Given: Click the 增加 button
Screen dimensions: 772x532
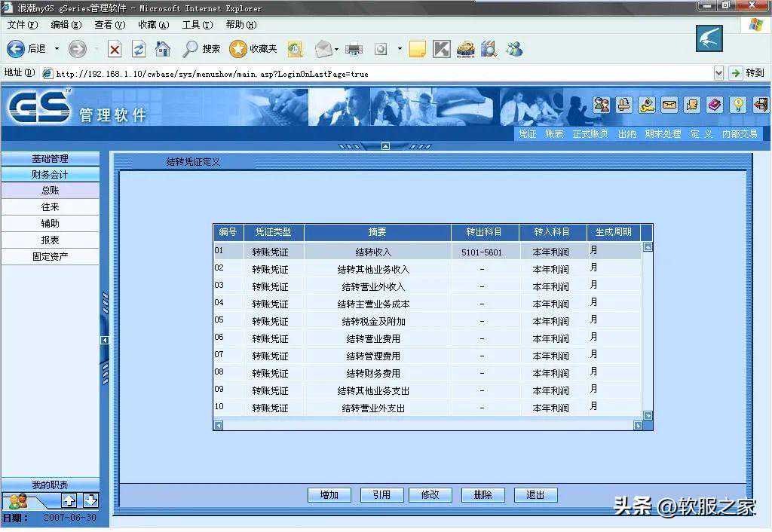Looking at the screenshot, I should pos(329,495).
